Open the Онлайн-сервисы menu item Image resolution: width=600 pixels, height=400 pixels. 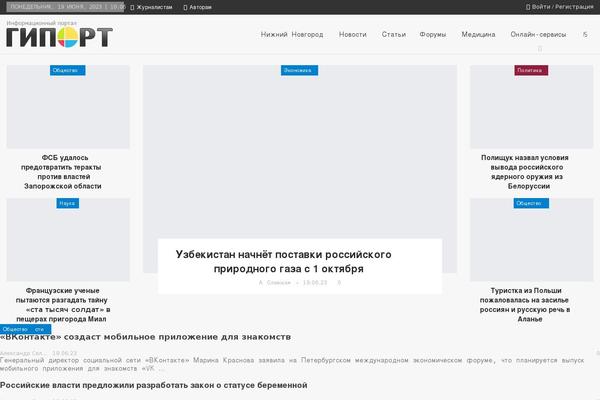tap(538, 34)
